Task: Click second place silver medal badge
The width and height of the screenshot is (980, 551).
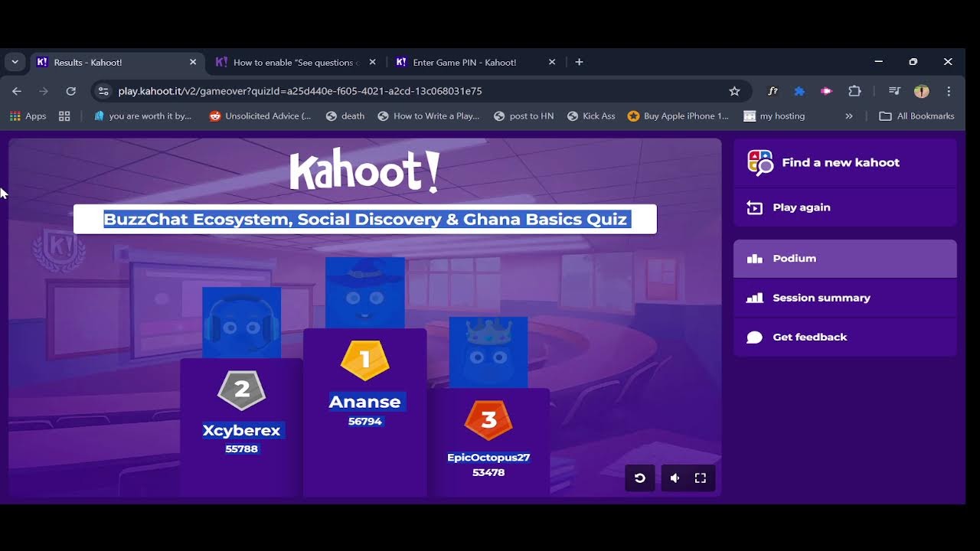Action: point(242,390)
